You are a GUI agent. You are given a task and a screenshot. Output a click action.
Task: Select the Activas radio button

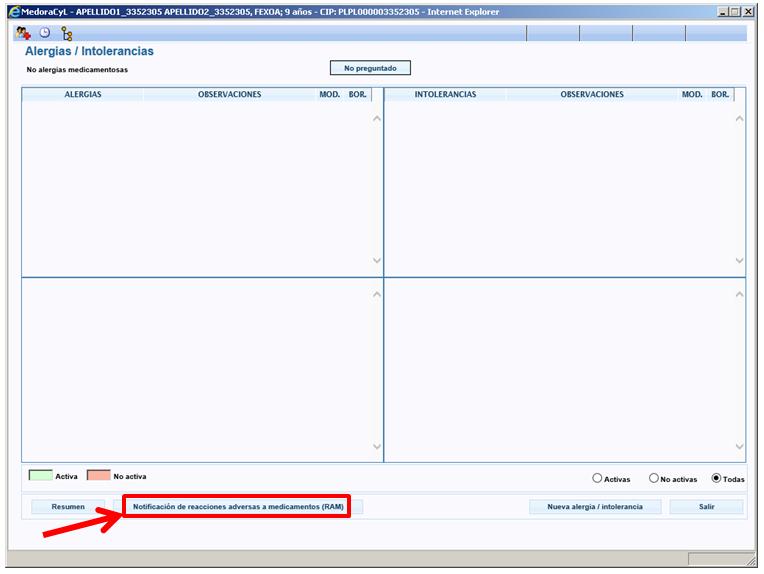(598, 479)
